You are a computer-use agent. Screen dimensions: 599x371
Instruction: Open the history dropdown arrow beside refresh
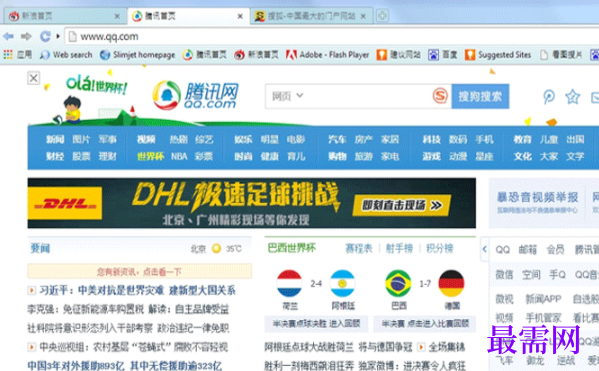(x=58, y=37)
